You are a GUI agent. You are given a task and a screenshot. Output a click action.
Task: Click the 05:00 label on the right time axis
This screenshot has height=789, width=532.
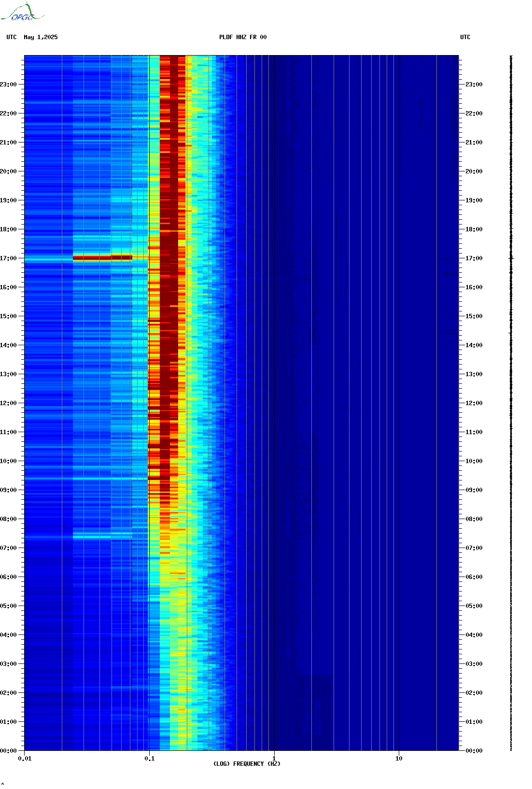click(474, 606)
